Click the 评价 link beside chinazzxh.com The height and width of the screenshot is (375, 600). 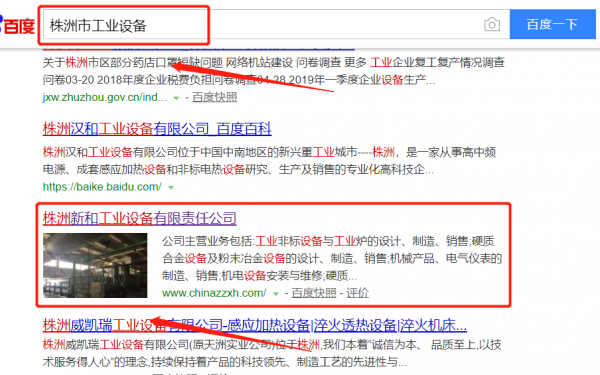(357, 293)
